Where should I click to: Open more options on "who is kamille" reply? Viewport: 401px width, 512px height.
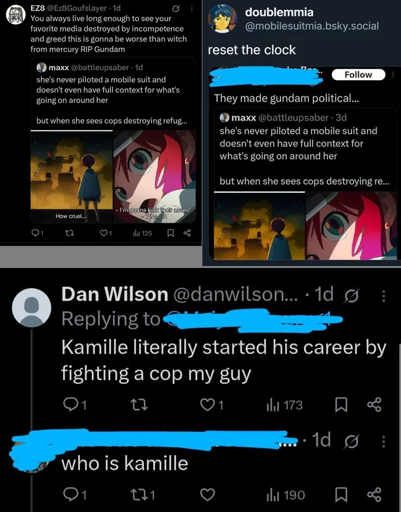(x=384, y=442)
